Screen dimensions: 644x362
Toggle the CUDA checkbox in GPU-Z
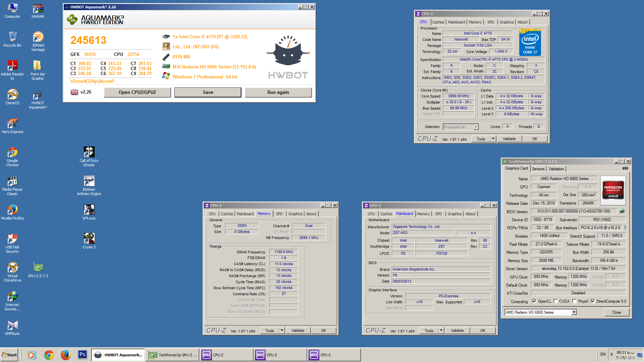[x=556, y=301]
